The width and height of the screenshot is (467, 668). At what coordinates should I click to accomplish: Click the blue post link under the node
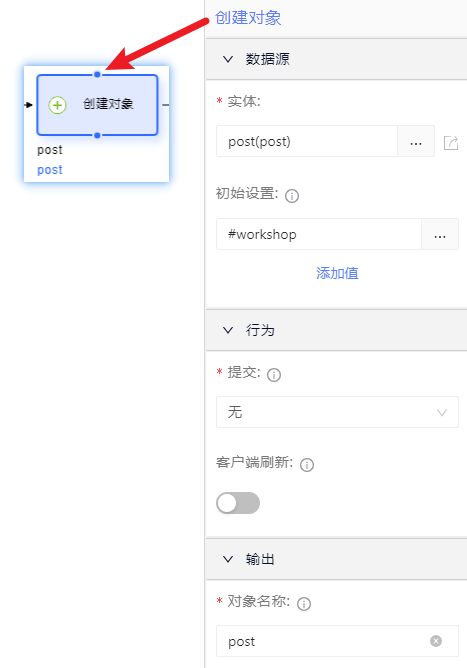pyautogui.click(x=50, y=170)
